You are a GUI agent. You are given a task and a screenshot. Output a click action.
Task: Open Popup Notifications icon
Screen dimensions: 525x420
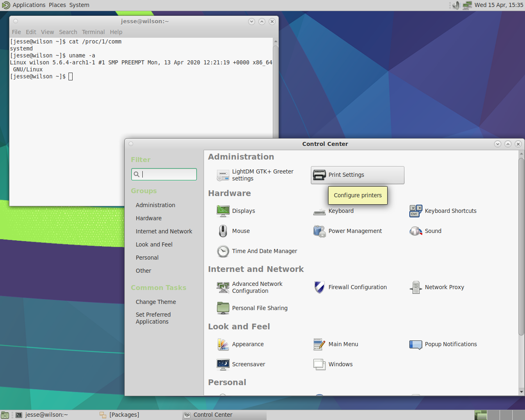click(415, 345)
